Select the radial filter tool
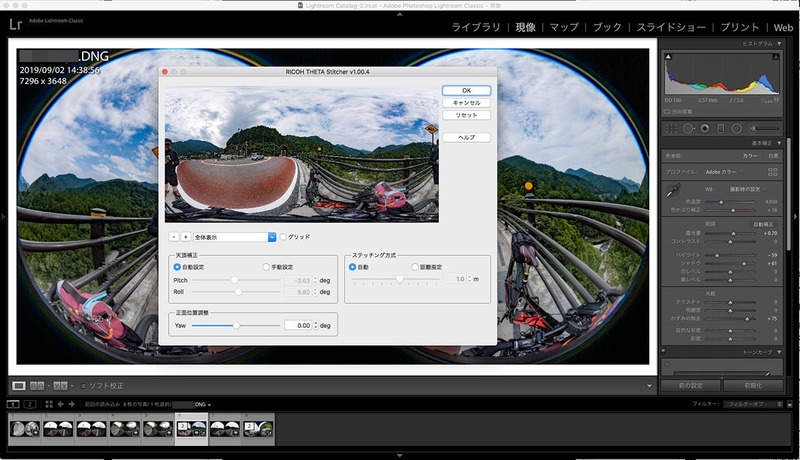The width and height of the screenshot is (800, 460). [x=737, y=129]
